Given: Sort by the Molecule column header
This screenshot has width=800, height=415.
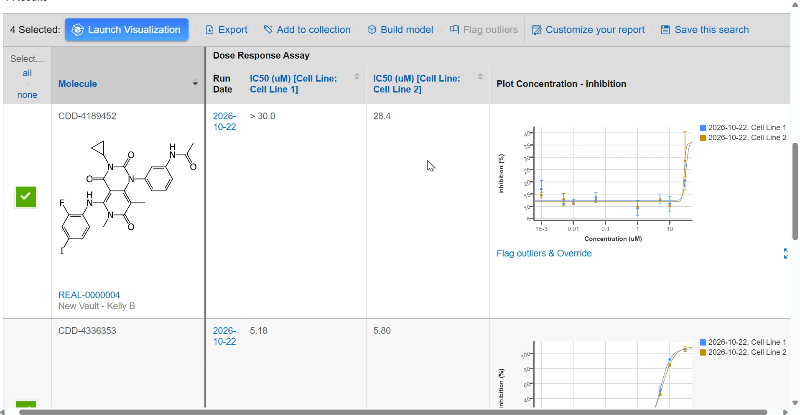Looking at the screenshot, I should coord(78,84).
